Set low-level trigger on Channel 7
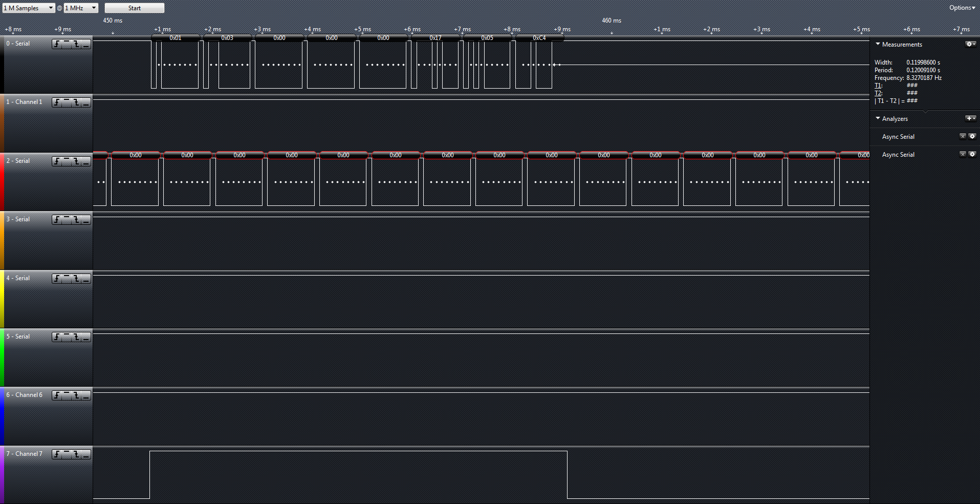980x504 pixels. 86,454
